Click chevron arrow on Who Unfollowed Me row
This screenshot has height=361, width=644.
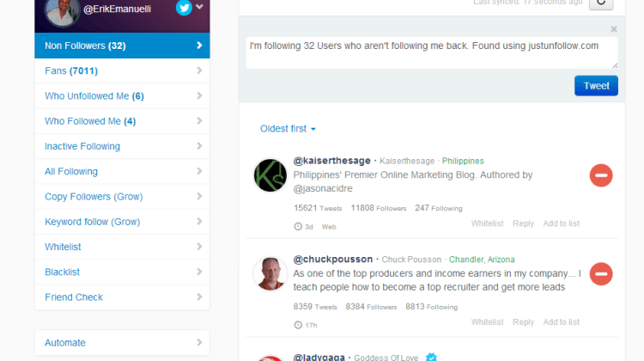click(199, 95)
